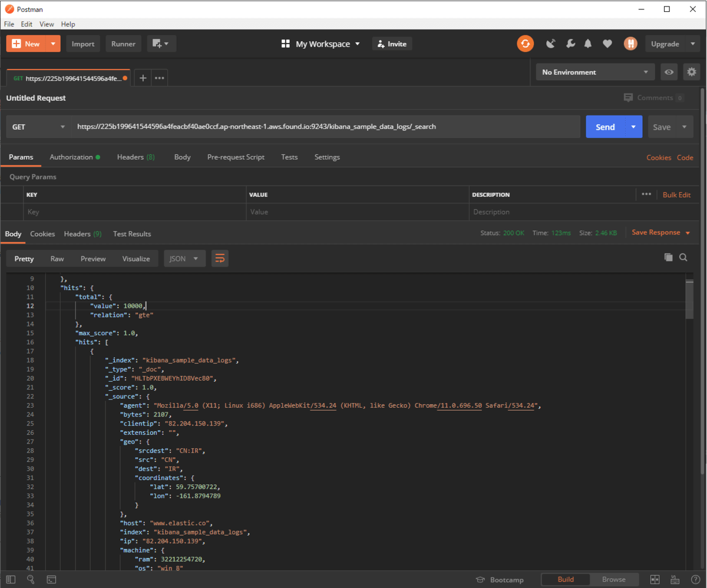Expand the HTTP method GET dropdown
This screenshot has height=588, width=707.
39,127
